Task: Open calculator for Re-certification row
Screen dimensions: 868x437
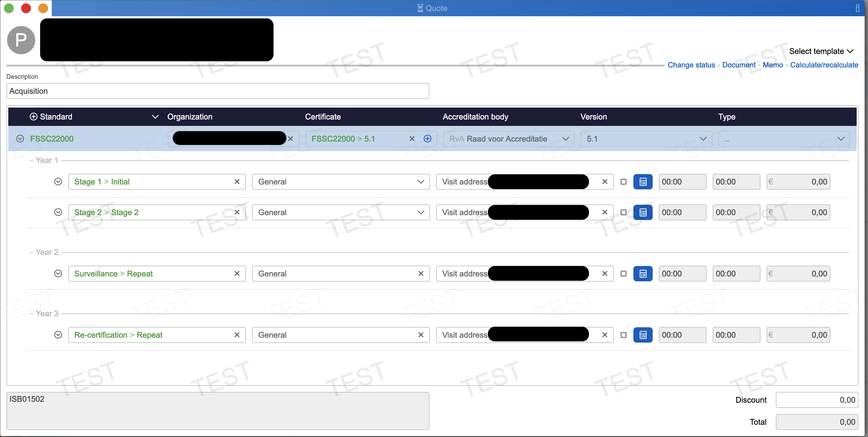Action: pyautogui.click(x=643, y=335)
